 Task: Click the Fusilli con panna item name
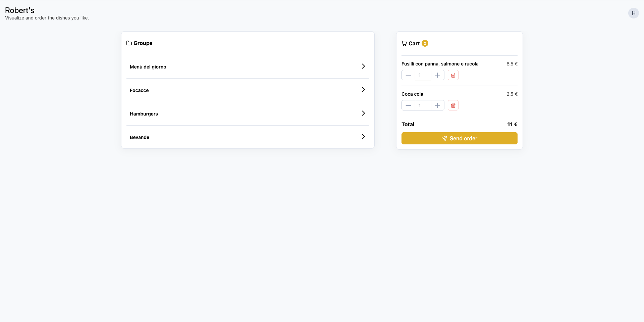click(440, 64)
